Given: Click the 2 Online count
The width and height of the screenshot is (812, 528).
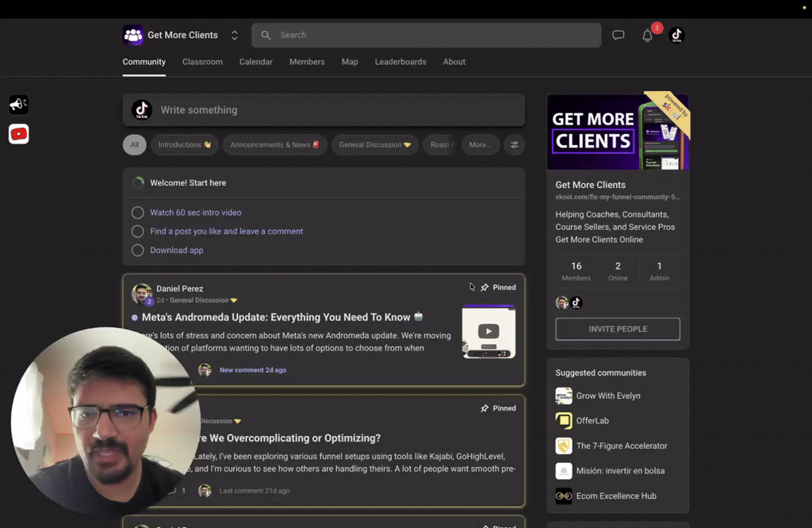Looking at the screenshot, I should 618,271.
